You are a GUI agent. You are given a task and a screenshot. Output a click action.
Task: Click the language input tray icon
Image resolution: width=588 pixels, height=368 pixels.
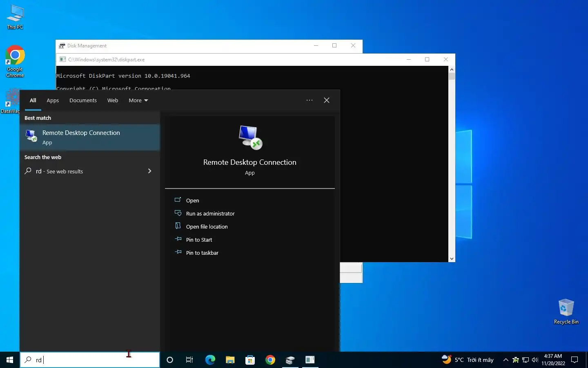pos(516,360)
